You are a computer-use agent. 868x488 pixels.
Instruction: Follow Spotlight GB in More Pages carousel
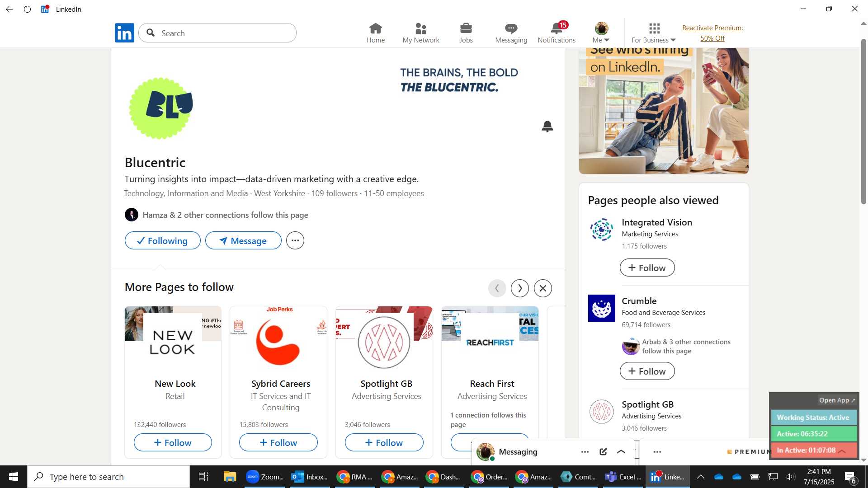click(x=384, y=442)
